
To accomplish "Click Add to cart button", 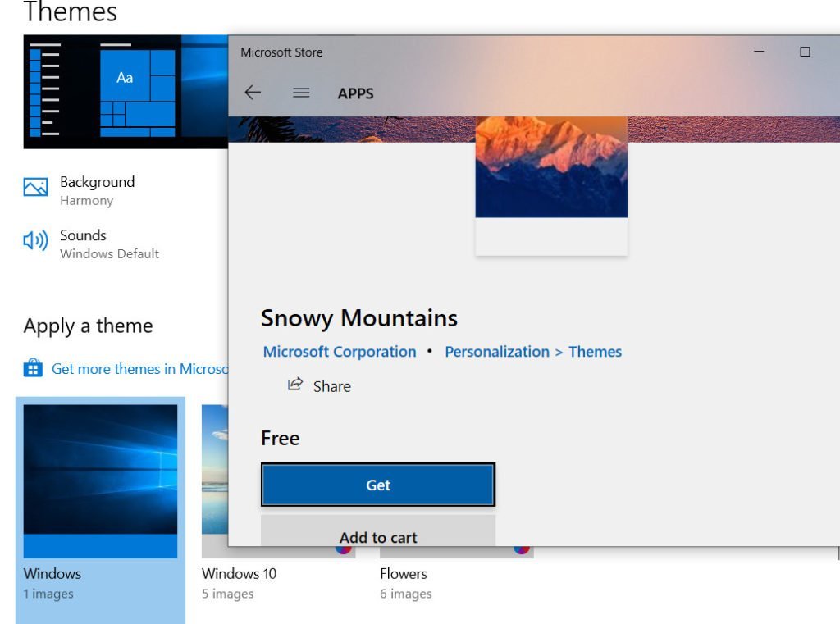I will [x=378, y=531].
